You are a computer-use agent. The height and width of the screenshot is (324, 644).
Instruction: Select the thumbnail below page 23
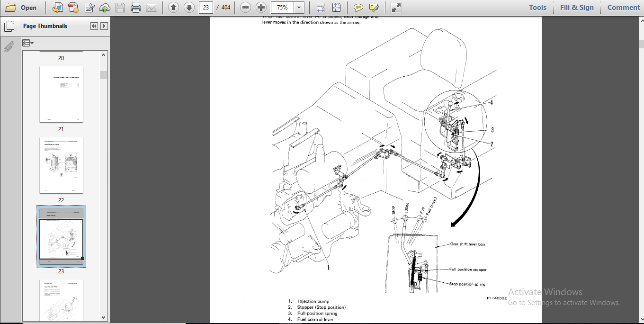click(x=61, y=300)
